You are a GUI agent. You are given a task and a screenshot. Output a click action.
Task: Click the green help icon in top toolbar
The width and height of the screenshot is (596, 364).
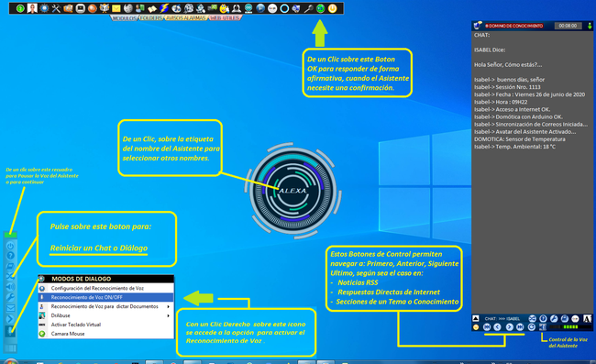20,8
